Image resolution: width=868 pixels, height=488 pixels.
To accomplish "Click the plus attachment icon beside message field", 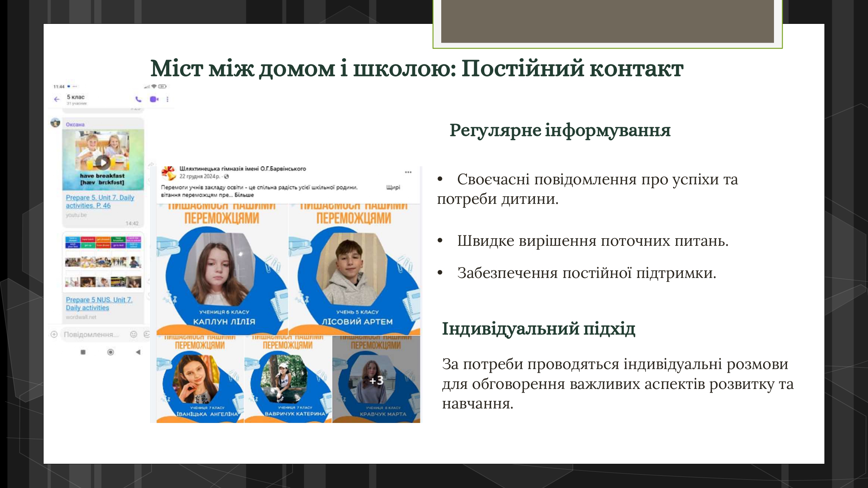I will pos(54,334).
